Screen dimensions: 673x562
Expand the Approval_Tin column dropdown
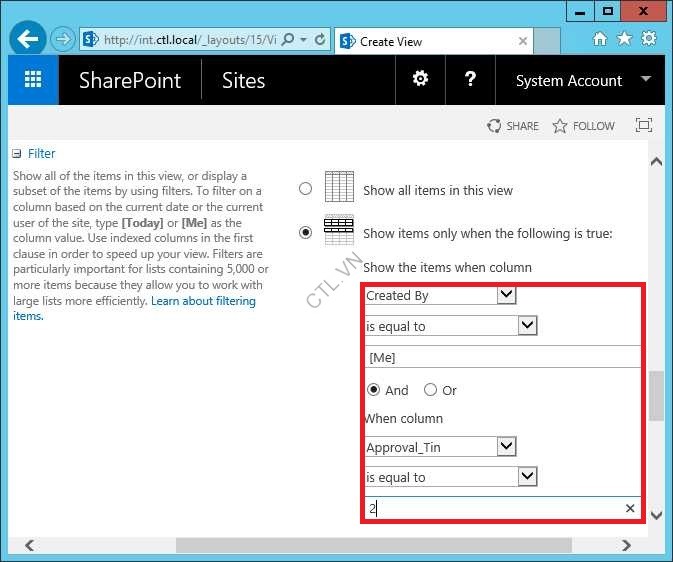coord(506,446)
